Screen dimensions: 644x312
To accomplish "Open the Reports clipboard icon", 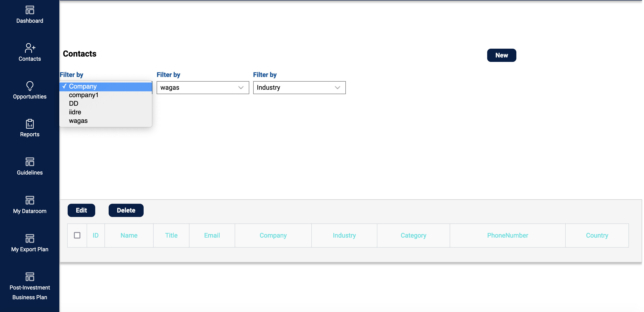I will tap(30, 124).
